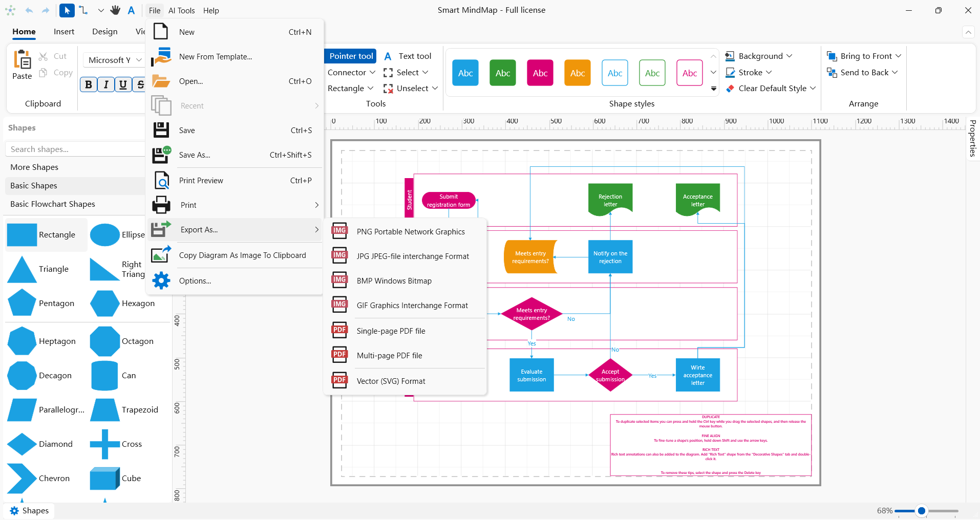Click the Pentagon shape in Shapes panel

[x=22, y=304]
